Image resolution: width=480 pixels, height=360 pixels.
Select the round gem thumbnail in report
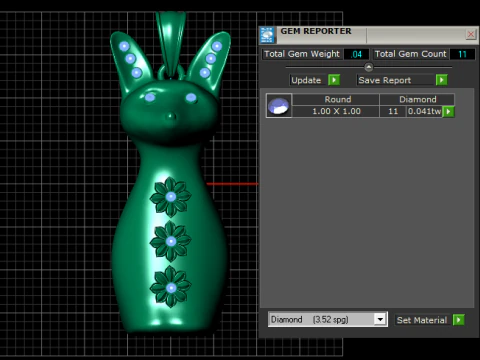click(279, 106)
